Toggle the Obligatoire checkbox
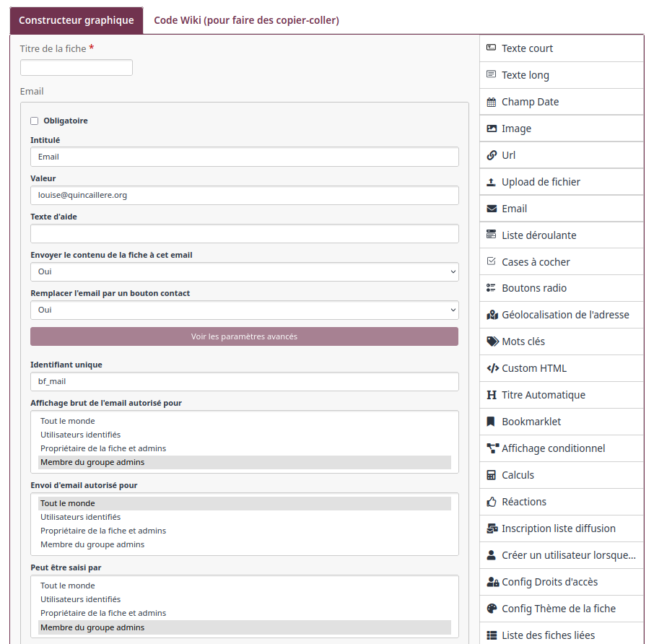 (x=34, y=121)
